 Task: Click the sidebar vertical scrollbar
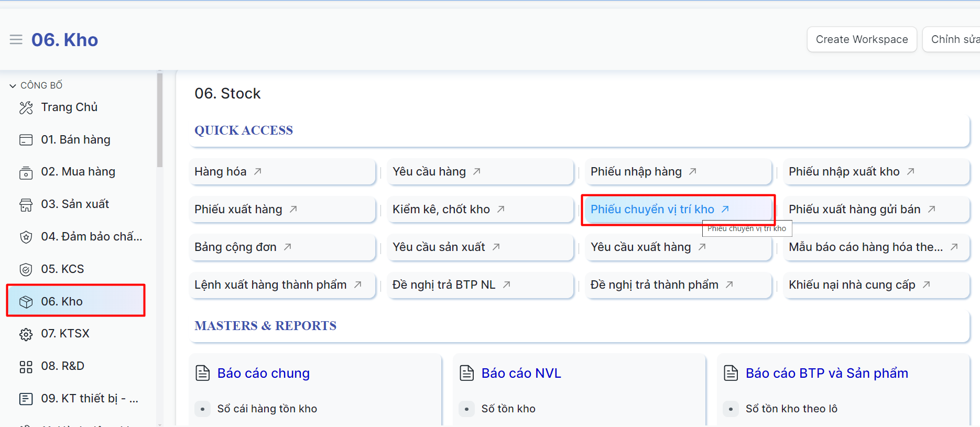tap(160, 121)
